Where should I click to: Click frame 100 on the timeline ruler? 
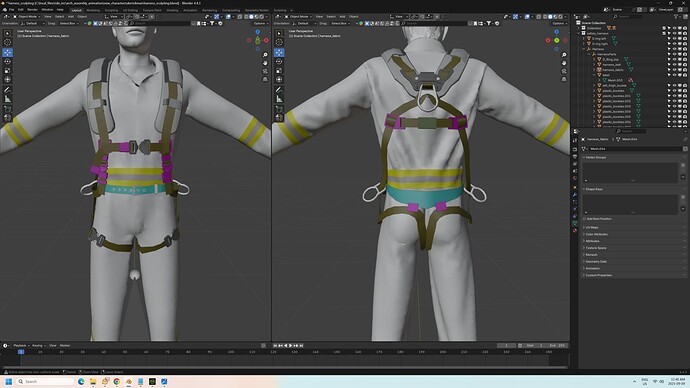231,352
